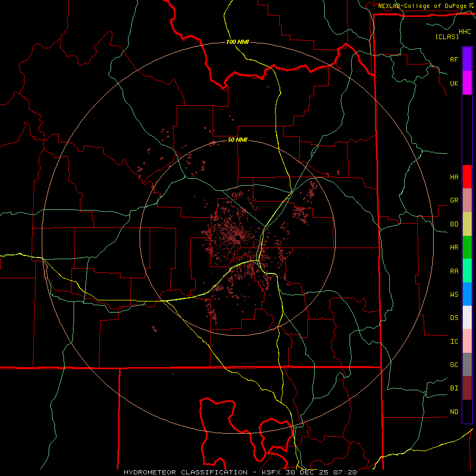The width and height of the screenshot is (476, 476).
Task: Select the white DS legend swatch
Action: (467, 317)
